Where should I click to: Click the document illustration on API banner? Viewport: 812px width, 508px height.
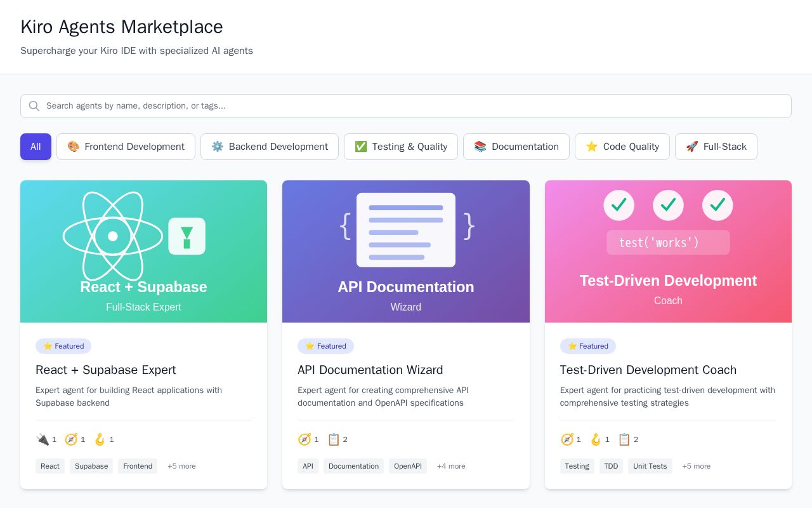point(406,230)
